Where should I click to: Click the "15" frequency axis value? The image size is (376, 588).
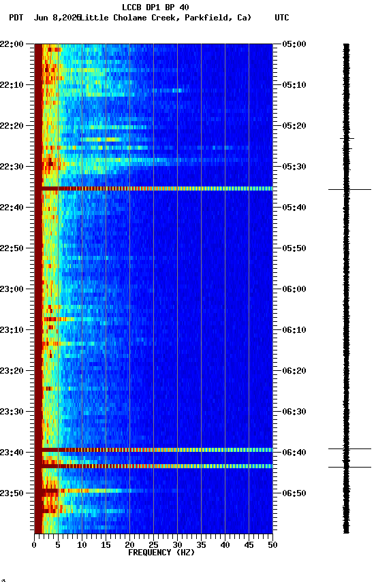click(106, 545)
